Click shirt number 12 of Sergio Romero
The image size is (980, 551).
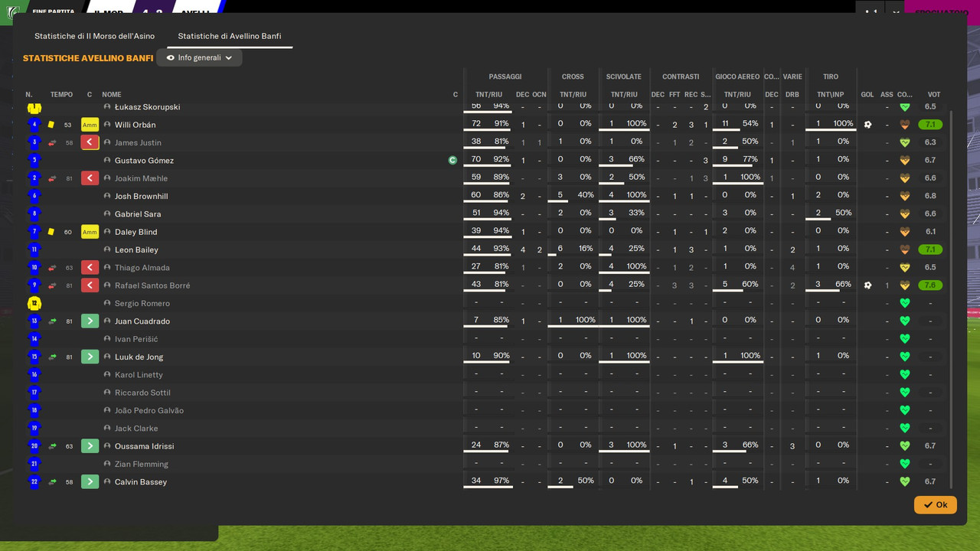tap(34, 303)
